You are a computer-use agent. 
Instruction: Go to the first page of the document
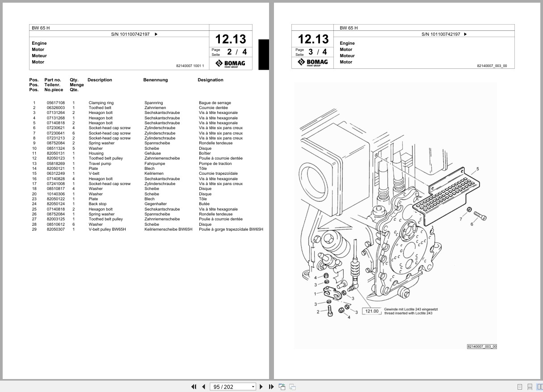coord(194,387)
